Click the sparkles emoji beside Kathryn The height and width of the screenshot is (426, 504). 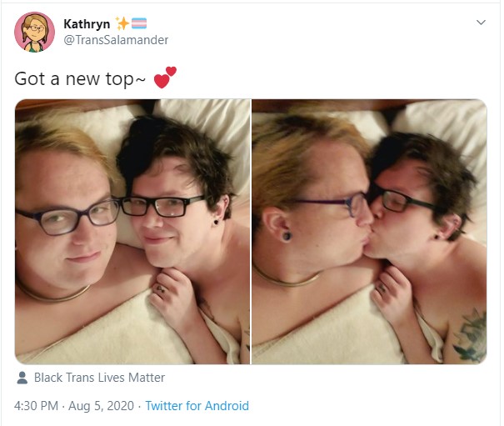click(122, 23)
